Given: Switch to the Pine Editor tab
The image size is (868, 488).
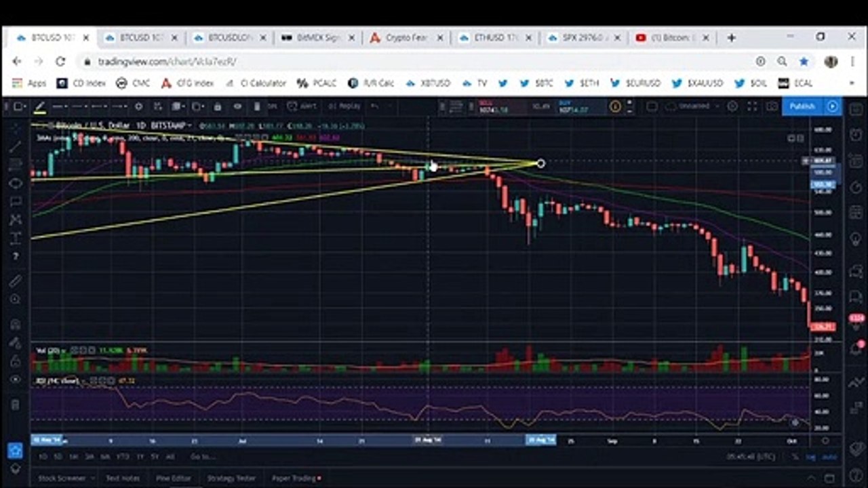Looking at the screenshot, I should [174, 479].
